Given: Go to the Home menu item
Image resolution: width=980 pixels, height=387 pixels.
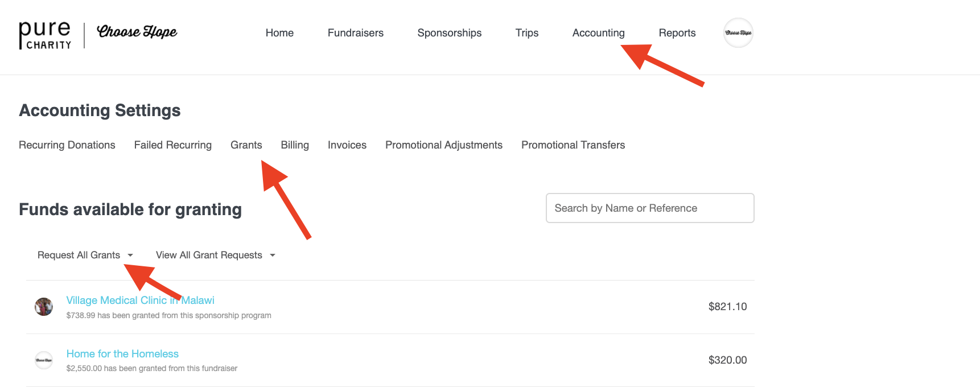Looking at the screenshot, I should [279, 33].
